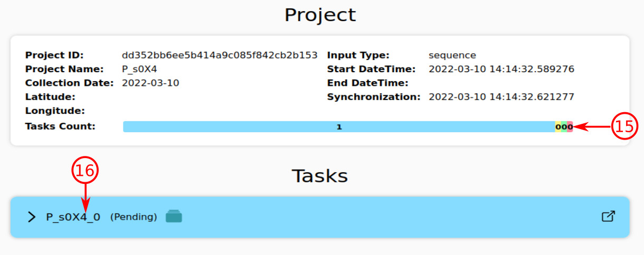Click the (Pending) status label

tap(134, 217)
